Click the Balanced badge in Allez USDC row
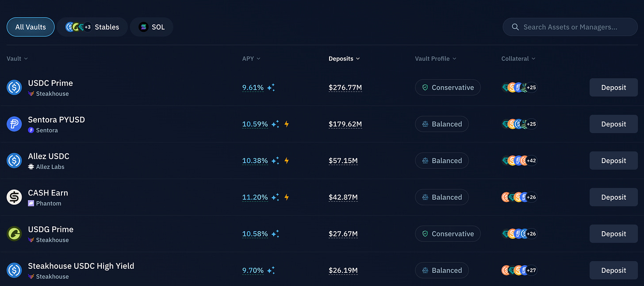Screen dimensions: 644x286 click(441, 160)
